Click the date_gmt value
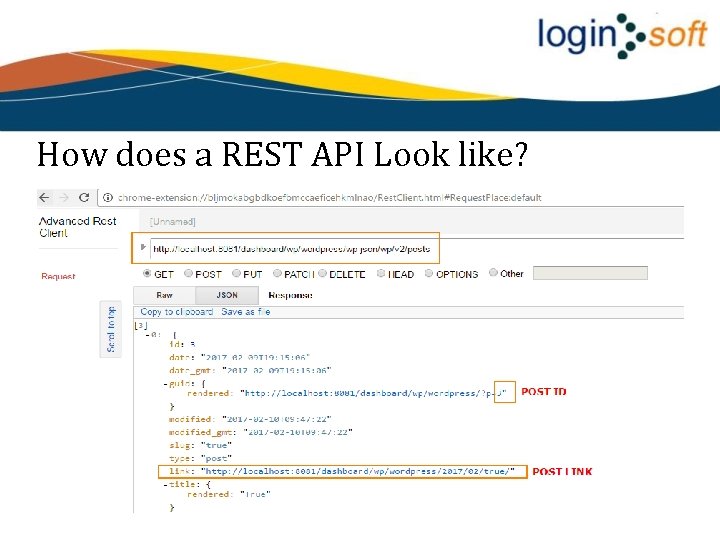720x540 pixels. 276,370
